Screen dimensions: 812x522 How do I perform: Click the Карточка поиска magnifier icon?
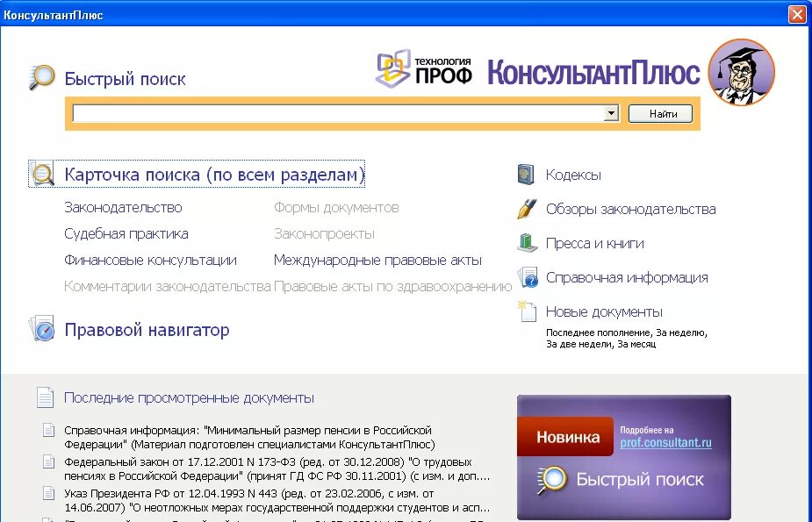pos(43,174)
